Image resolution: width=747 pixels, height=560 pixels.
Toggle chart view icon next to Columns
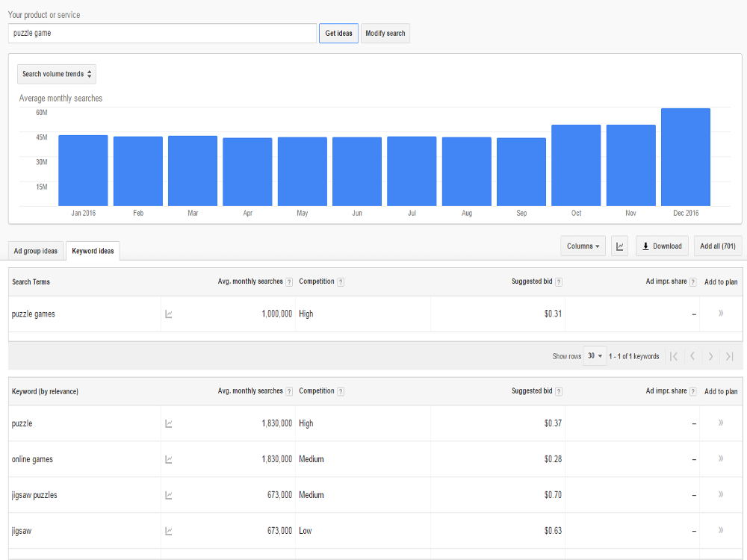click(x=619, y=246)
